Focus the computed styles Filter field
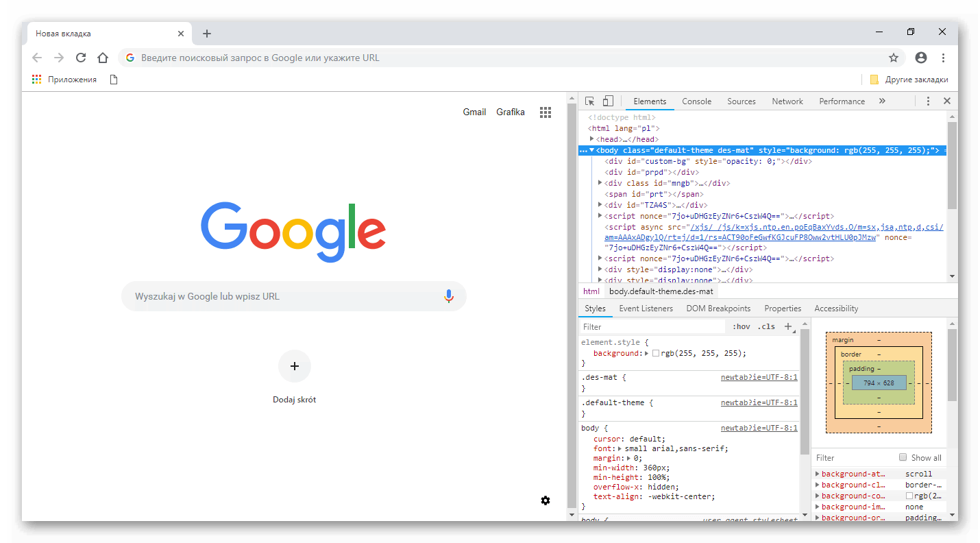The height and width of the screenshot is (543, 980). (855, 457)
